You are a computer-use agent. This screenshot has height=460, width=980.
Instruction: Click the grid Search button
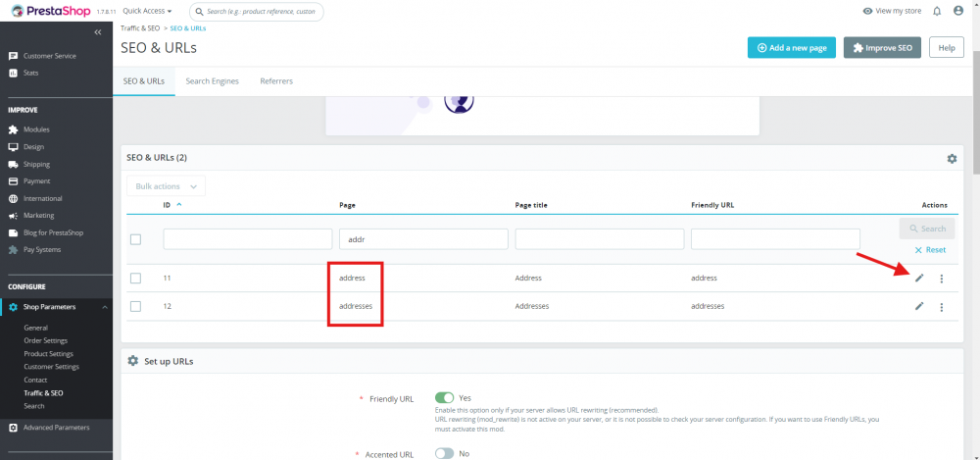click(927, 229)
